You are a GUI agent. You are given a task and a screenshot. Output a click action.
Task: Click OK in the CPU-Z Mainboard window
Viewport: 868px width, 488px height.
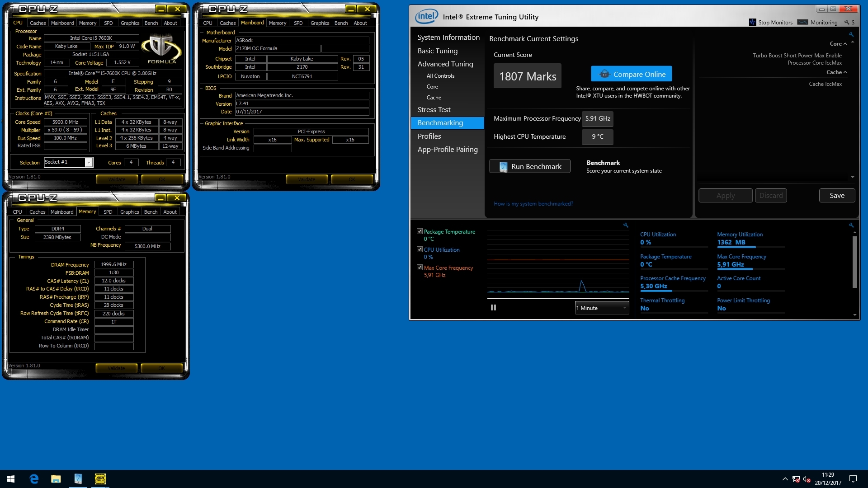pos(352,179)
